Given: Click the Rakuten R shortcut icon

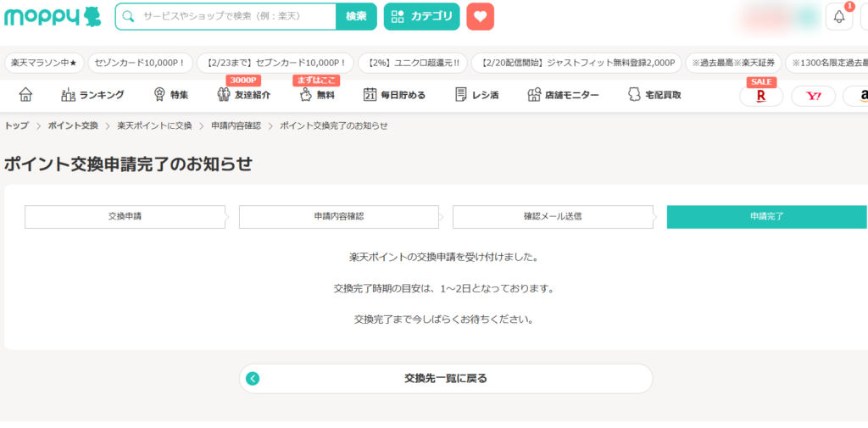Looking at the screenshot, I should coord(761,97).
